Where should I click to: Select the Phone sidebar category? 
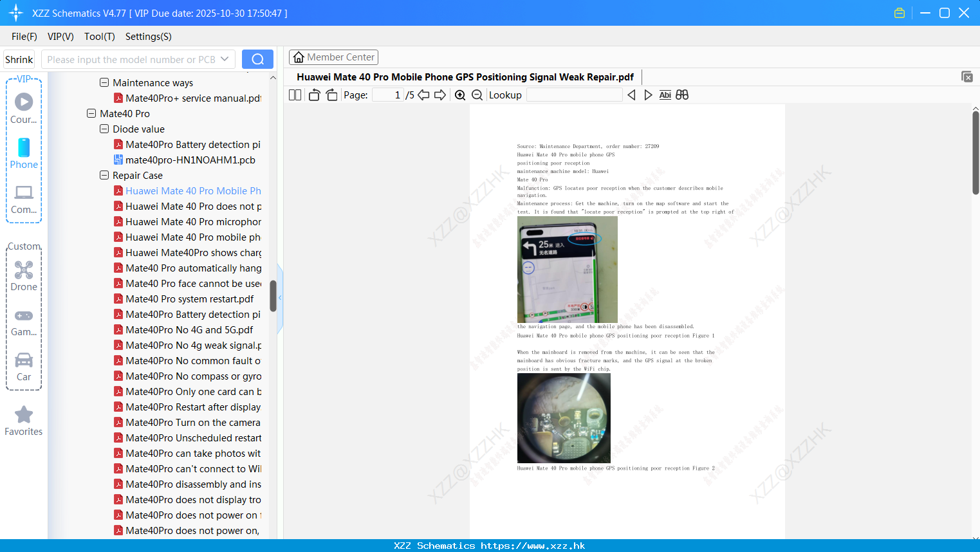pyautogui.click(x=24, y=154)
